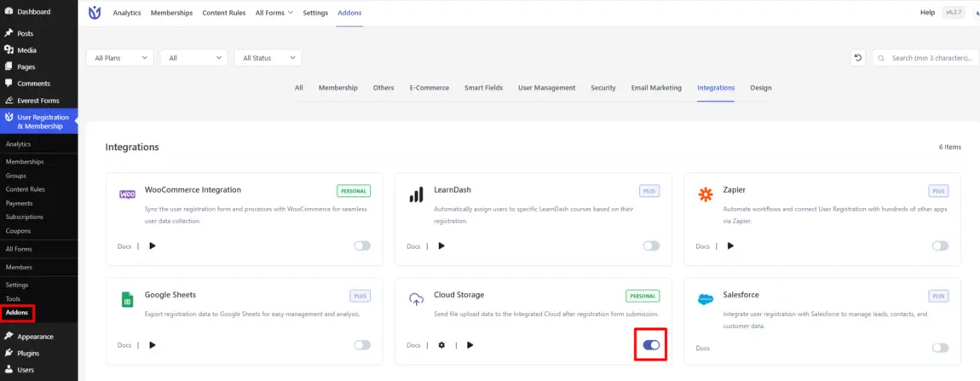Click the version v6.2.7 badge

click(954, 12)
